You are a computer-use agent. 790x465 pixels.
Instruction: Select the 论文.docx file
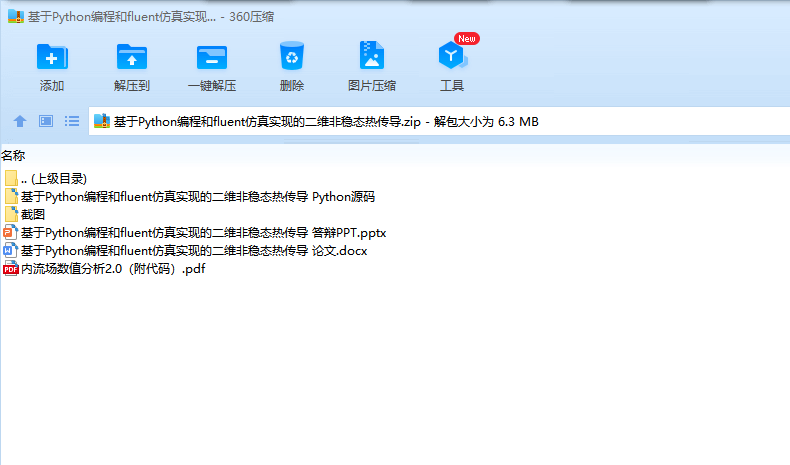185,251
